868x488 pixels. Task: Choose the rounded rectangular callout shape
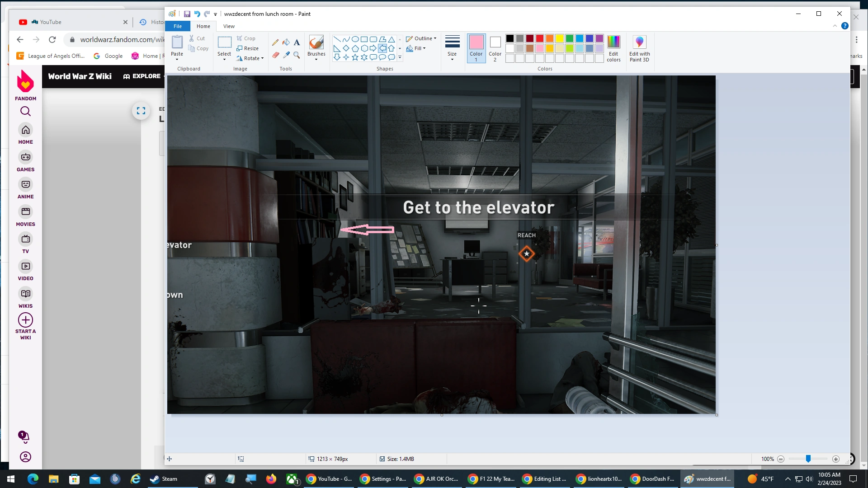point(373,57)
